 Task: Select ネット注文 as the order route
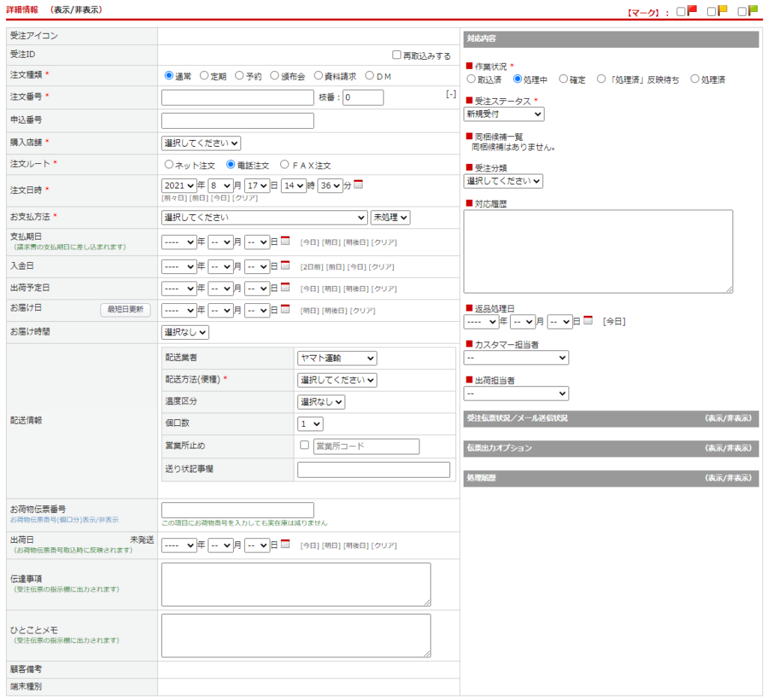click(169, 165)
